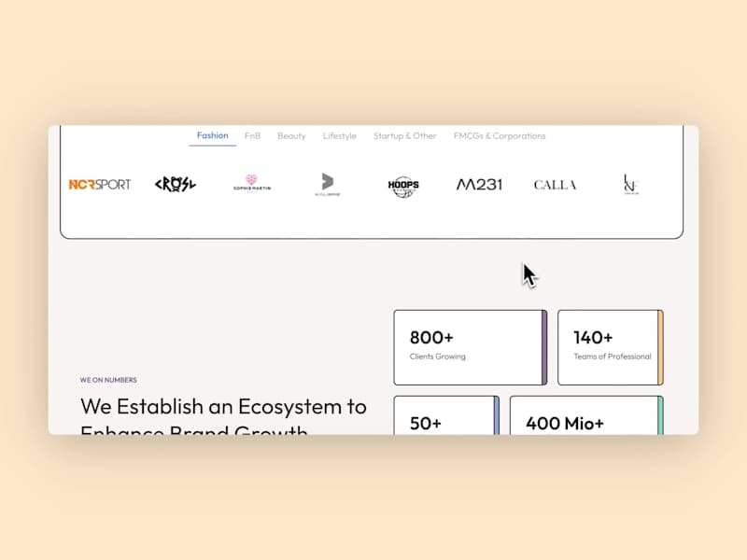Click the 400 Mio+ stat card
Screen dimensions: 747x560
[586, 415]
